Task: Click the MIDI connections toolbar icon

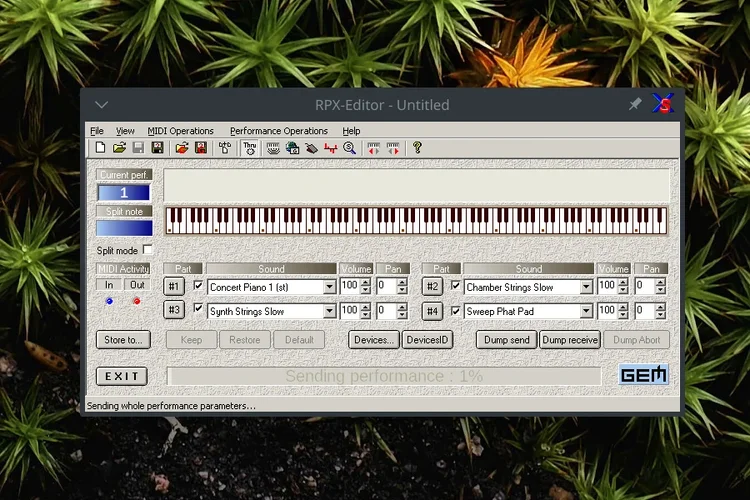Action: pos(225,148)
